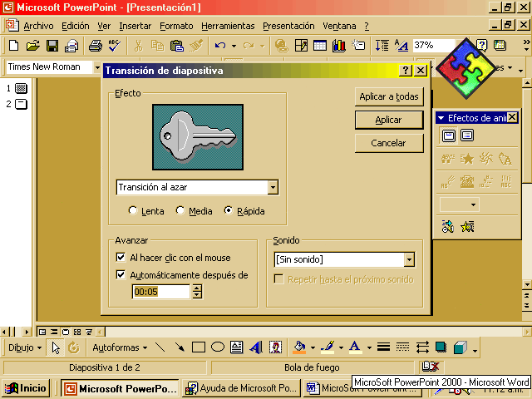Open the Herramientas menu
The width and height of the screenshot is (532, 399).
(228, 26)
